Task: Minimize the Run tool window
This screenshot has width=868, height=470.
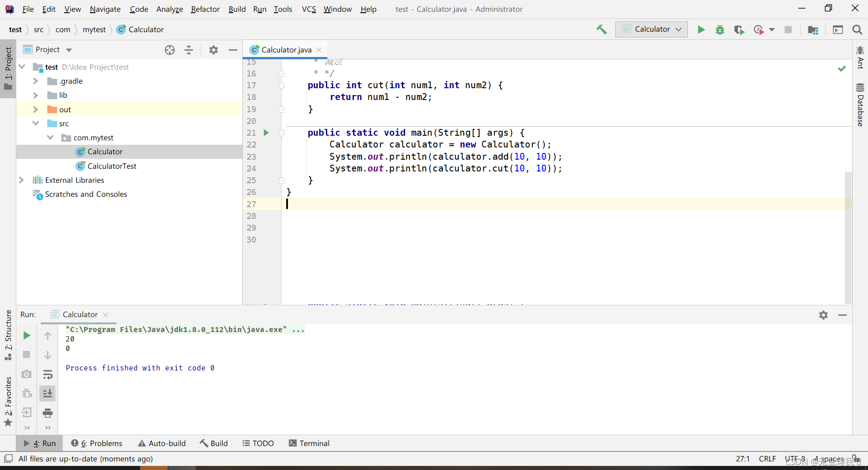Action: [843, 315]
